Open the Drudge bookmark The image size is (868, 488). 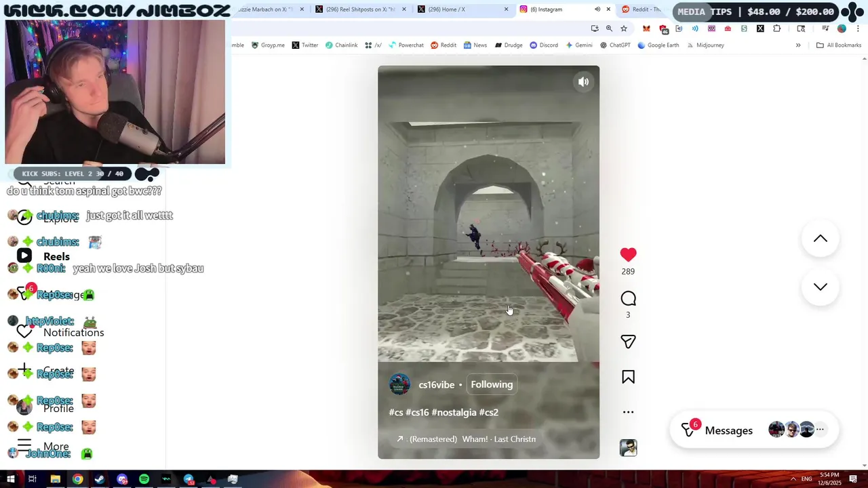pyautogui.click(x=509, y=45)
